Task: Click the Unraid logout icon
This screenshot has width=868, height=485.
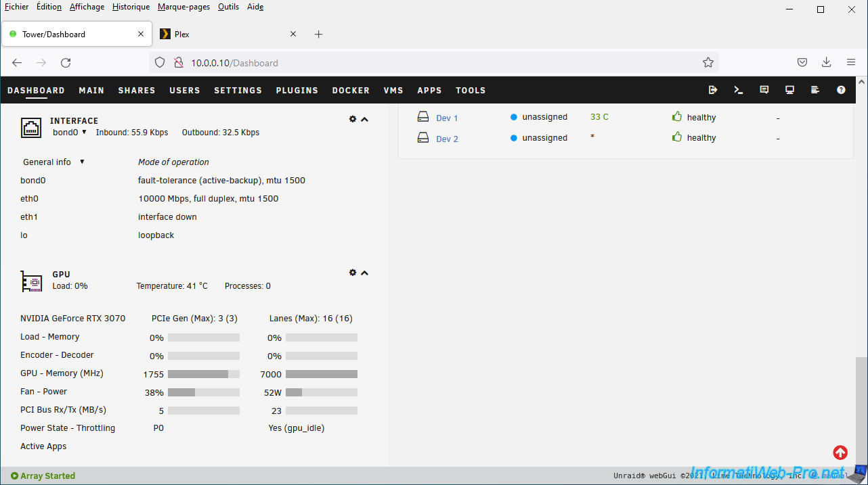Action: pos(713,90)
